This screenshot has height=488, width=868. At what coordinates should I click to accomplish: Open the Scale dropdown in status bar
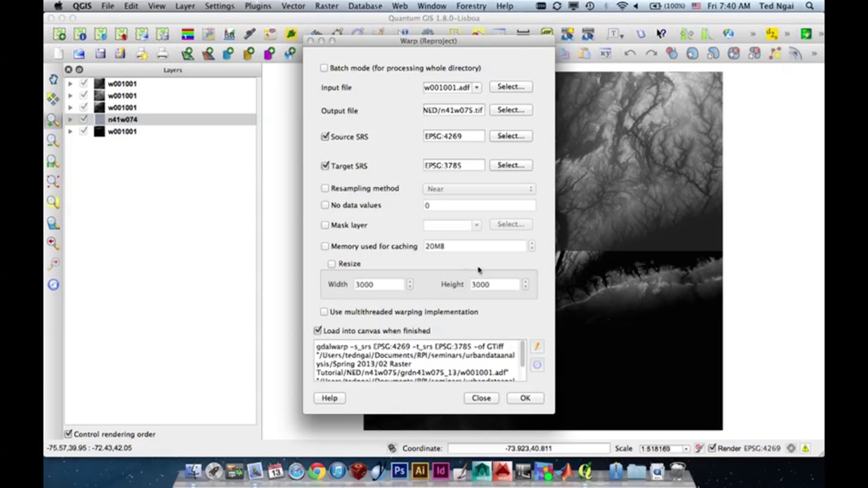[686, 449]
